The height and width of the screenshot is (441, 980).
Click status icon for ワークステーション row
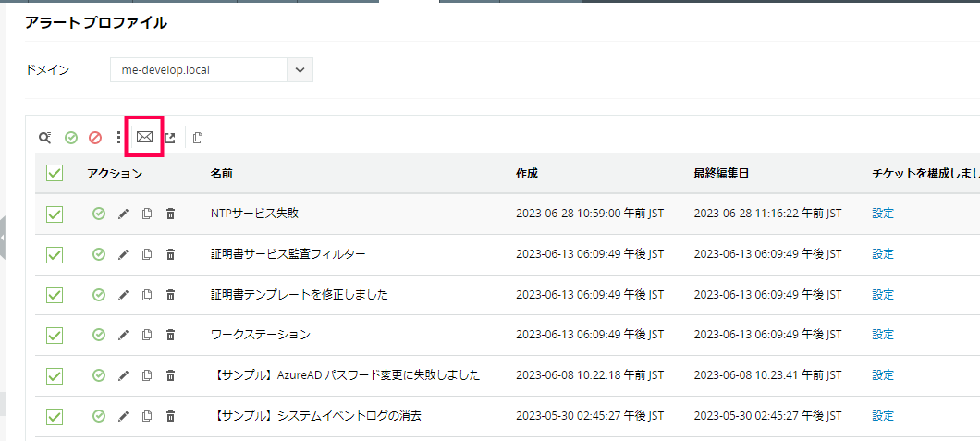click(99, 335)
